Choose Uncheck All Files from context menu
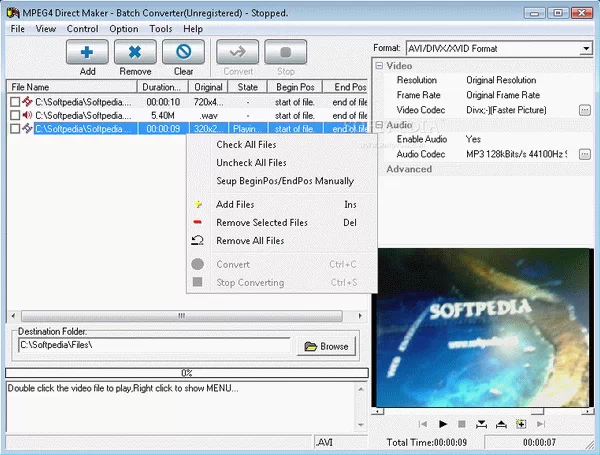 [x=282, y=163]
